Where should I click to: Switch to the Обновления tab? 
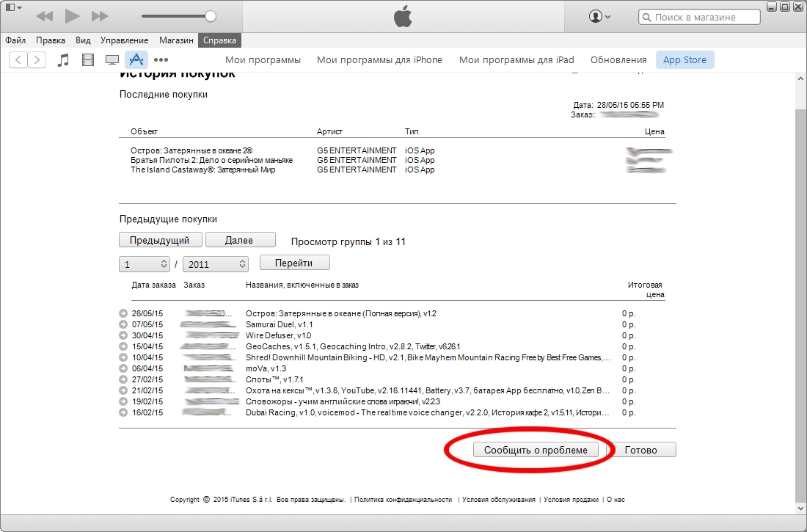point(618,59)
